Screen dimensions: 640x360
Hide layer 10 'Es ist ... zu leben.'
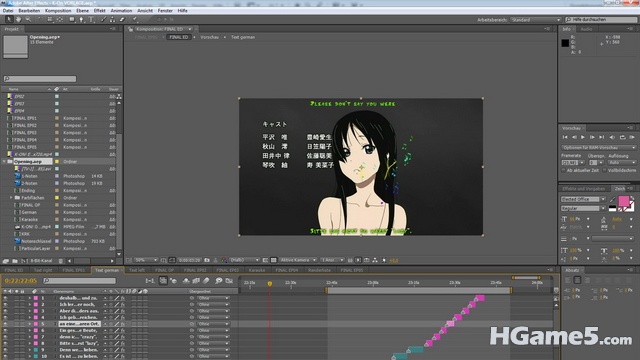click(x=5, y=357)
